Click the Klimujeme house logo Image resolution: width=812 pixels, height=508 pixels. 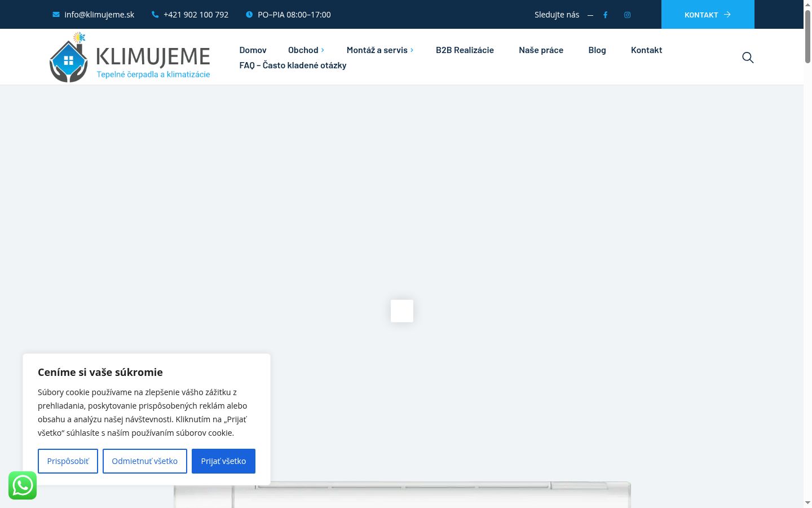[68, 58]
